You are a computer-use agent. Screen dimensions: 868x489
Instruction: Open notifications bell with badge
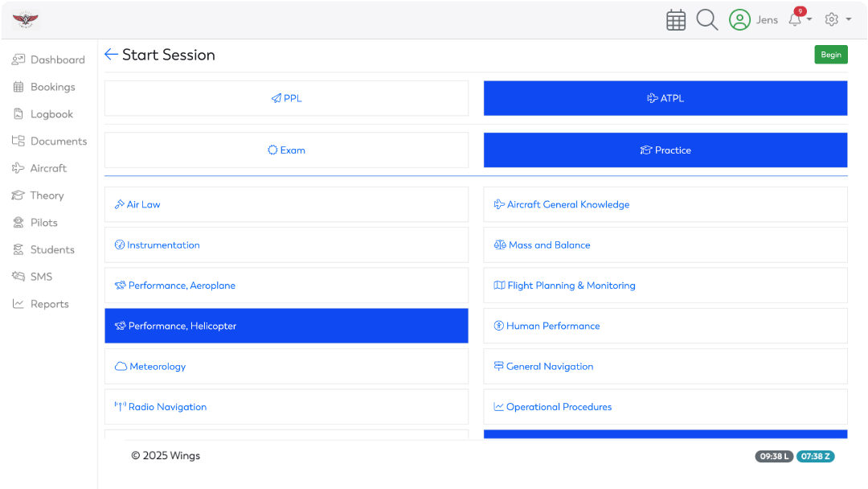pyautogui.click(x=795, y=19)
